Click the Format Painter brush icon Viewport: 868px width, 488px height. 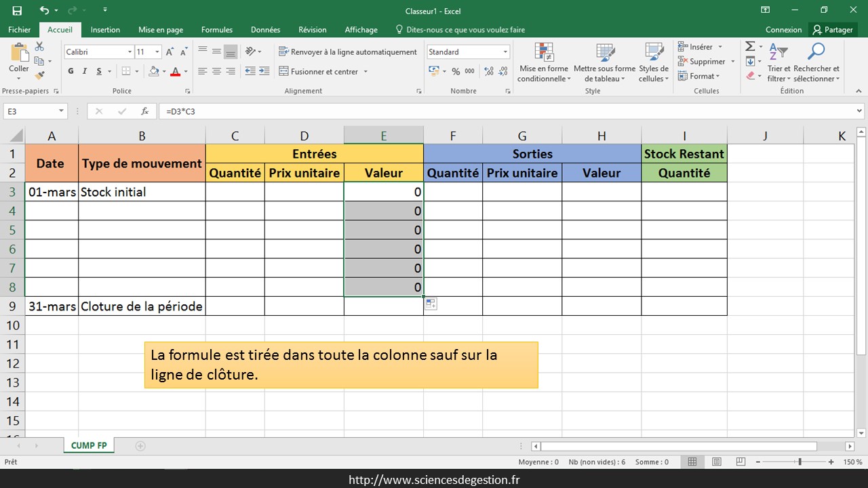[x=39, y=75]
